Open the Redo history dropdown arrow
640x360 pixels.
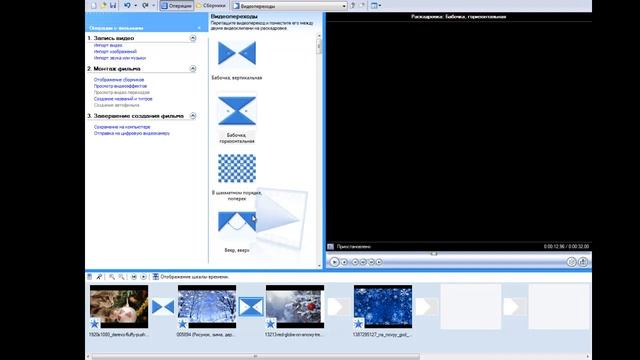(x=153, y=6)
